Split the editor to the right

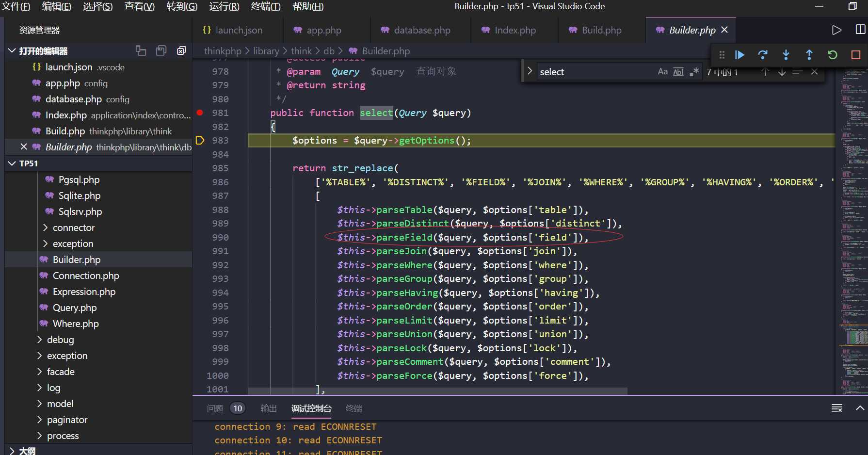tap(861, 30)
